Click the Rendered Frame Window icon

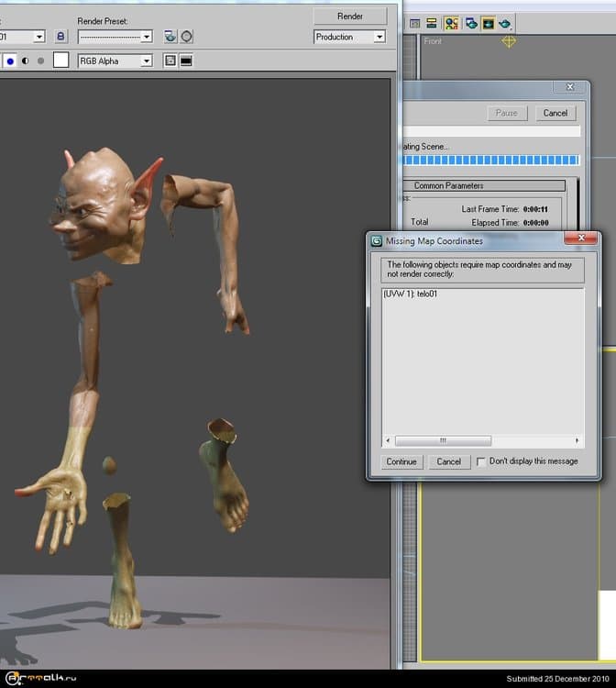(x=489, y=23)
